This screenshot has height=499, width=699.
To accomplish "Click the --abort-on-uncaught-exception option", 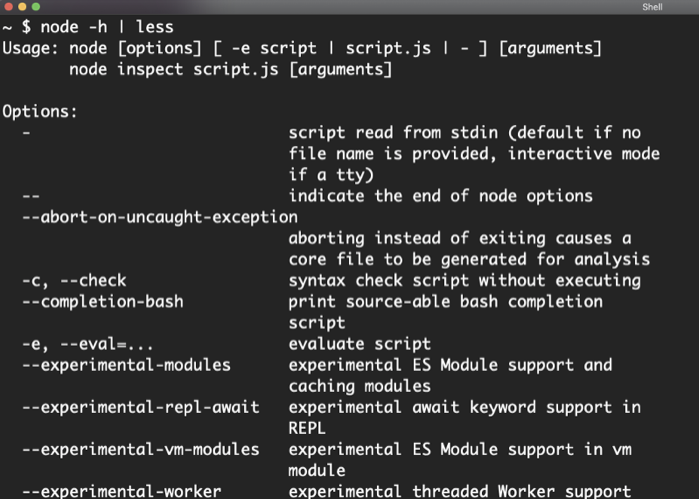I will click(x=160, y=217).
